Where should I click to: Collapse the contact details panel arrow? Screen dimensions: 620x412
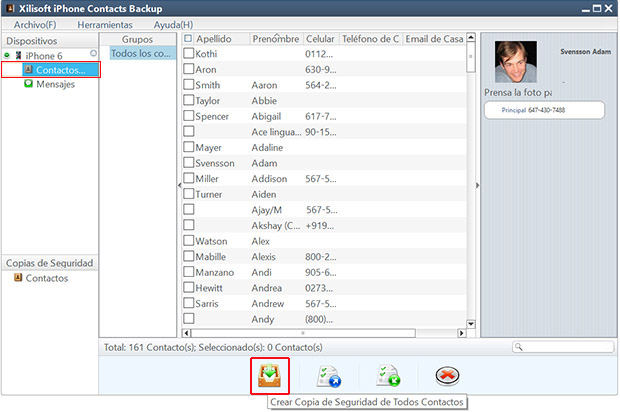(478, 185)
